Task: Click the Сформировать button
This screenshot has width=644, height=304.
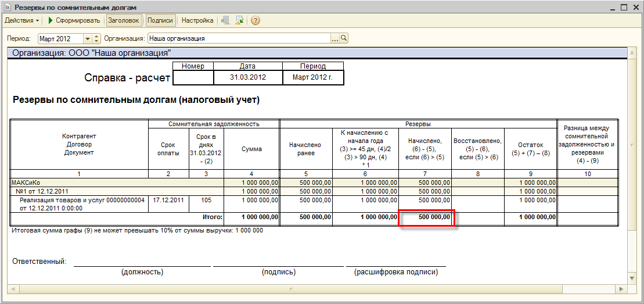Action: [x=74, y=20]
